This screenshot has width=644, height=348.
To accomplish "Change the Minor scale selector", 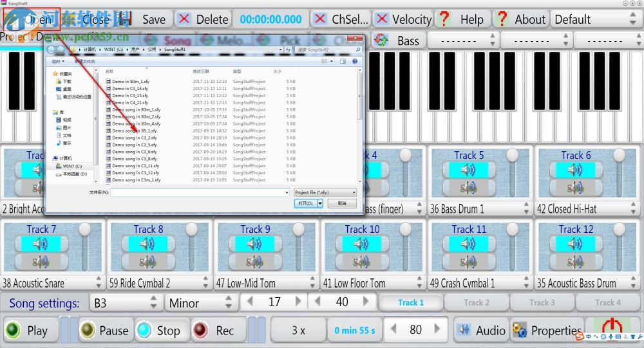I will click(200, 303).
